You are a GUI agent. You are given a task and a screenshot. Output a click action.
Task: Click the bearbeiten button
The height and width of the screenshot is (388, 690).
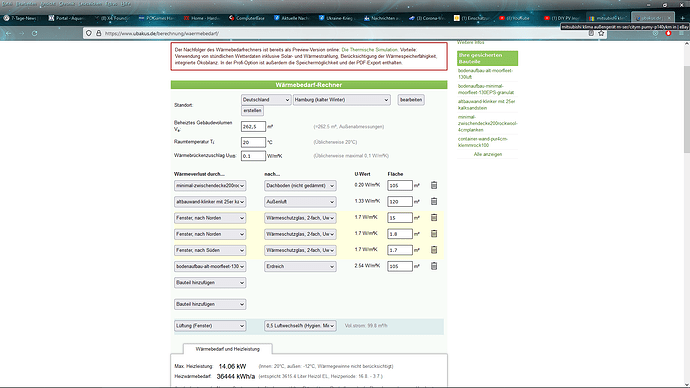pyautogui.click(x=411, y=100)
